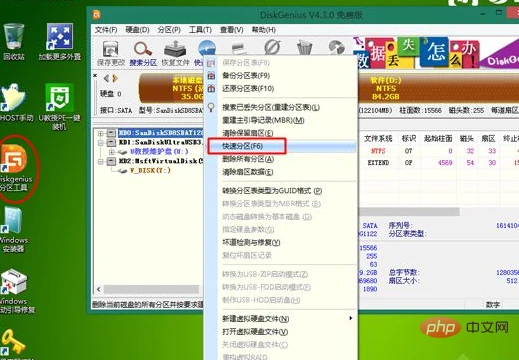519x360 pixels.
Task: Open the 工具(T) menu
Action: 200,30
